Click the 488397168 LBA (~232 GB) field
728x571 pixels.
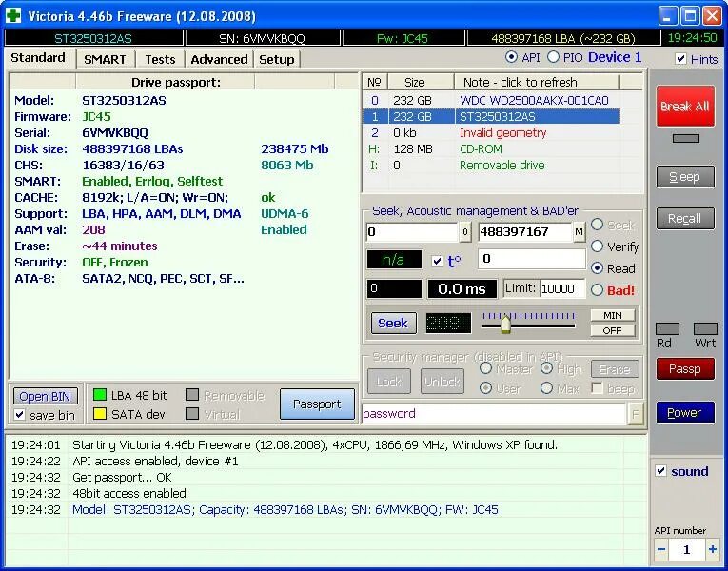coord(563,38)
